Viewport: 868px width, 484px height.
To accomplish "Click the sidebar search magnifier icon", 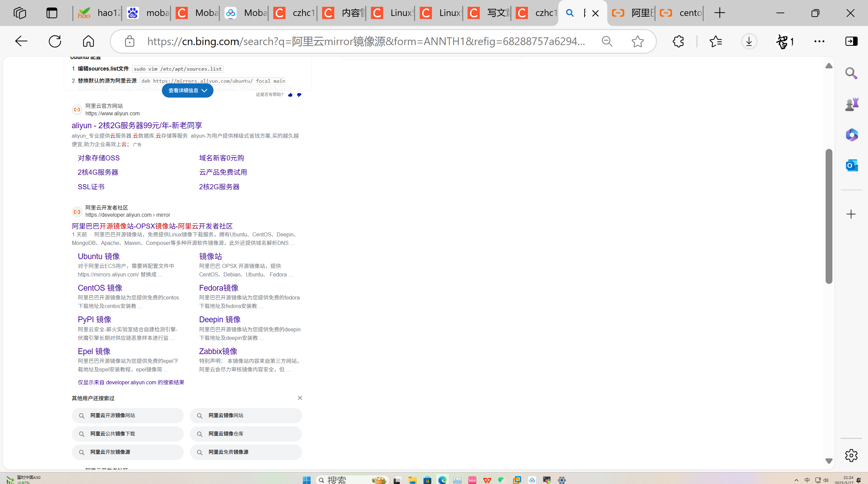I will coord(851,73).
